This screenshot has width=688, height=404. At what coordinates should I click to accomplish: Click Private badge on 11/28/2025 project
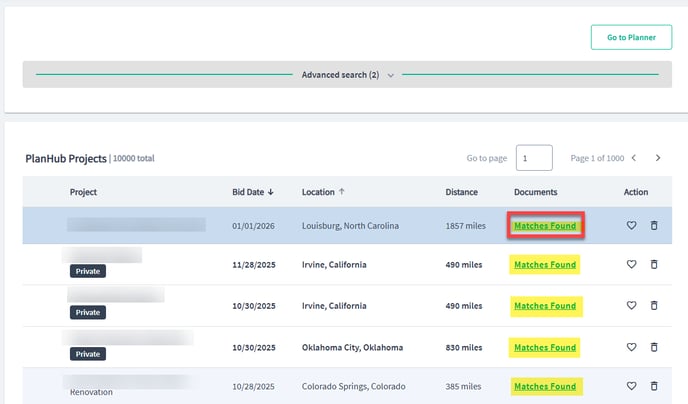[x=88, y=271]
